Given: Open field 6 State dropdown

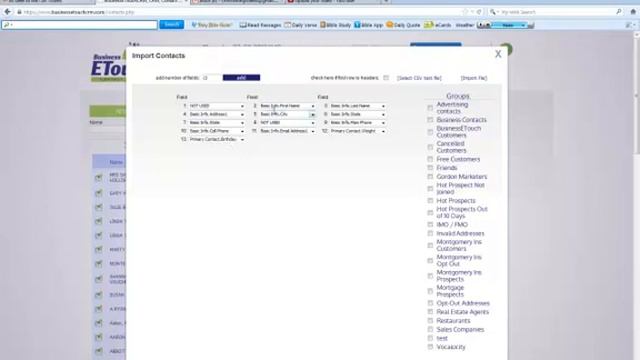Looking at the screenshot, I should pyautogui.click(x=357, y=114).
